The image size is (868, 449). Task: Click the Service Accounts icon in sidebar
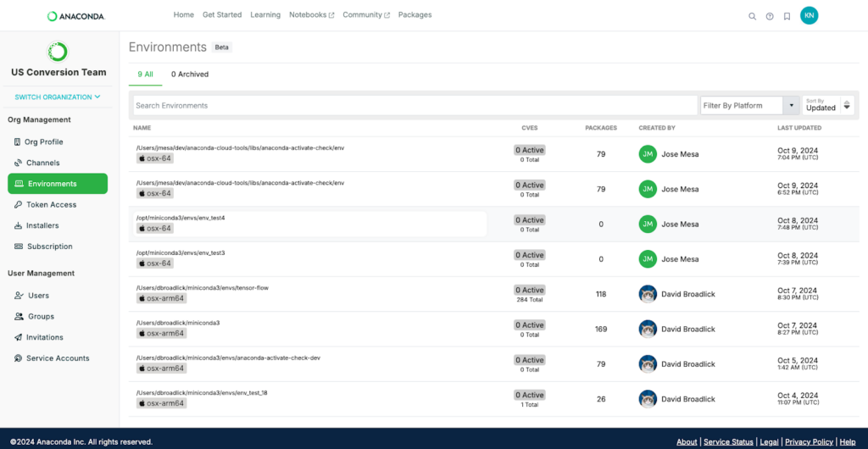(x=18, y=358)
